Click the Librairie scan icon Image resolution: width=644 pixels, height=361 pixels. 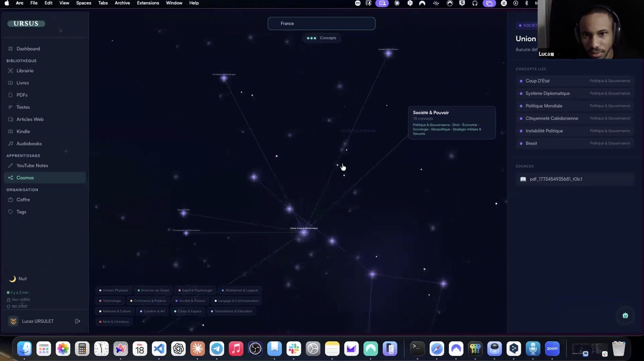10,71
